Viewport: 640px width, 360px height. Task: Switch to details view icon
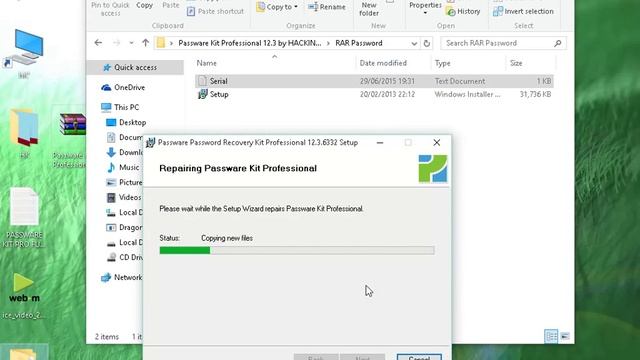(551, 336)
